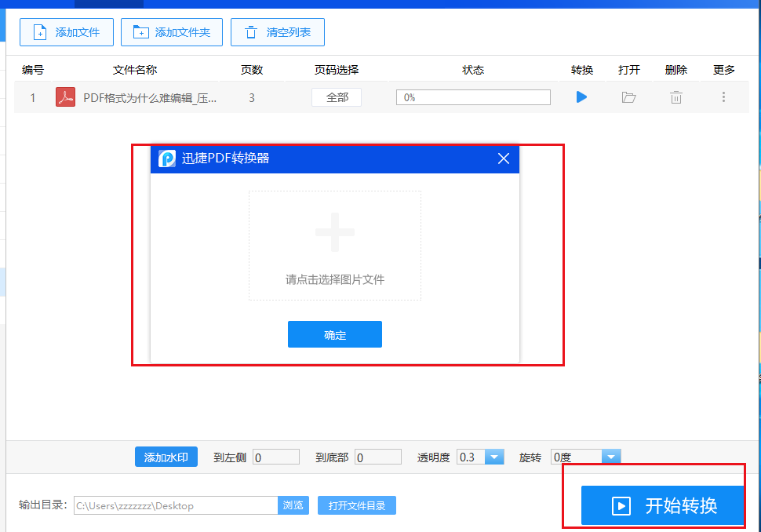Close the 迅捷PDF转换器 dialog
Image resolution: width=761 pixels, height=532 pixels.
504,159
